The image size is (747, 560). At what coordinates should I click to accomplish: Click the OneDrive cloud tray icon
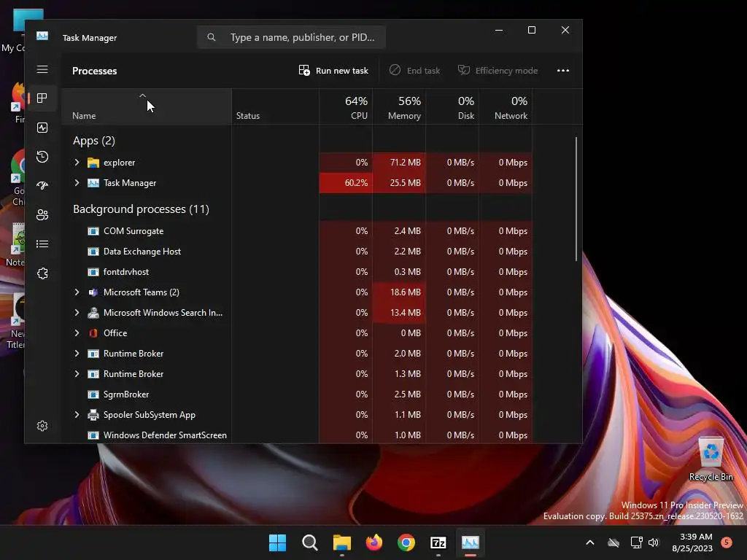click(614, 542)
